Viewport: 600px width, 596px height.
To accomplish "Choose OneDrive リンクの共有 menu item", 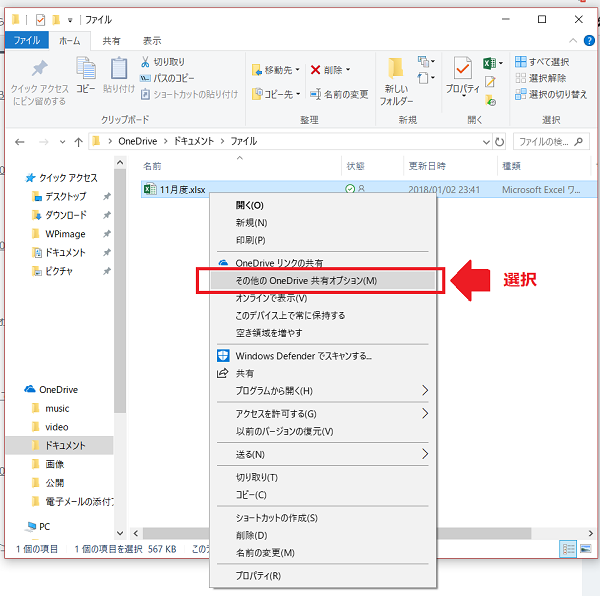I will [323, 263].
